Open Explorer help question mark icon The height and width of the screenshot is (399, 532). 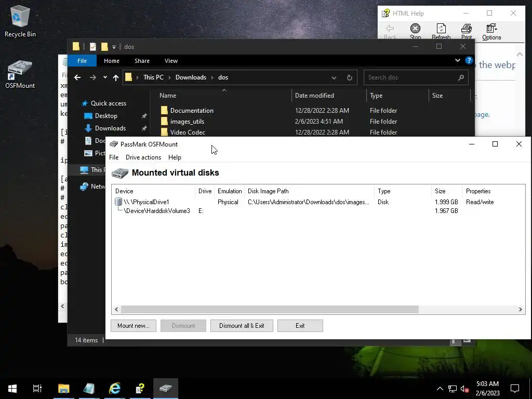pyautogui.click(x=469, y=60)
